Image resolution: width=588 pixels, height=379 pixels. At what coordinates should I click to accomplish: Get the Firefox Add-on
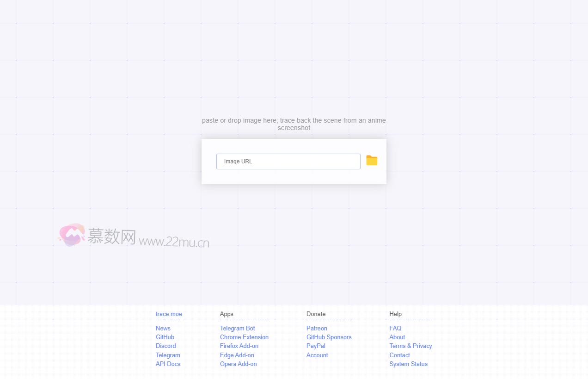[239, 346]
